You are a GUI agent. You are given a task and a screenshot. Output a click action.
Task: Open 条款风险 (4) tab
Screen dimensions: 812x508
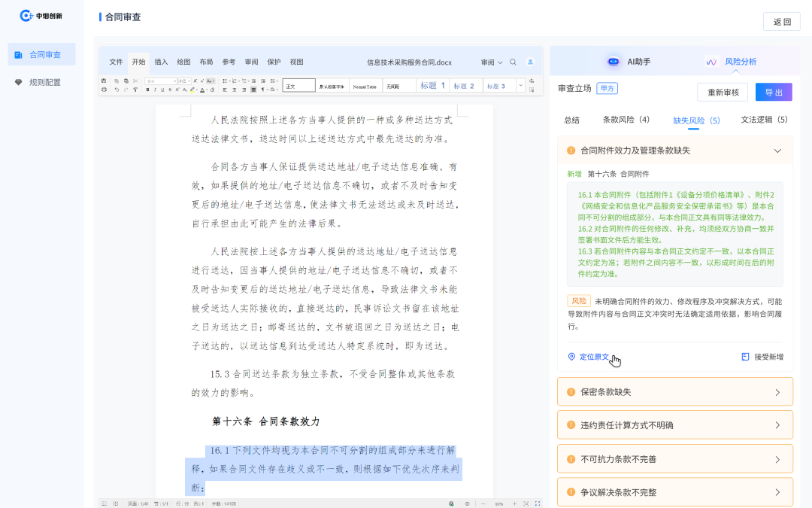[626, 120]
